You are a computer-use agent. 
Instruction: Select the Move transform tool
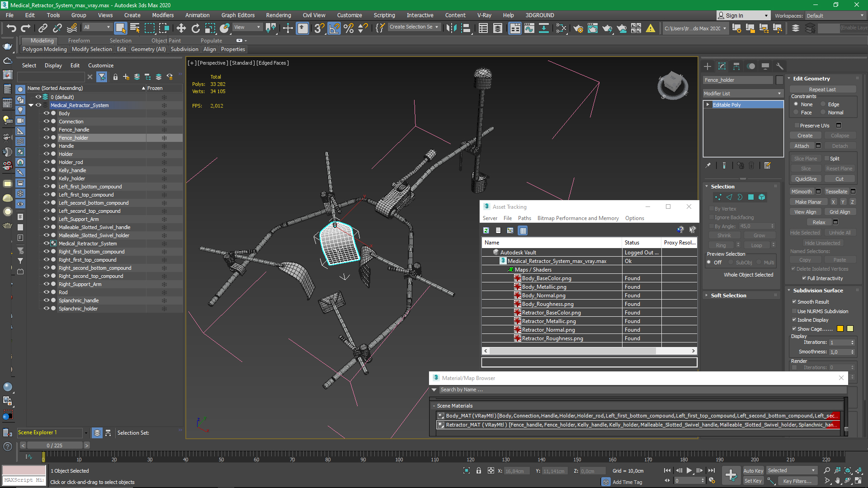(x=181, y=28)
